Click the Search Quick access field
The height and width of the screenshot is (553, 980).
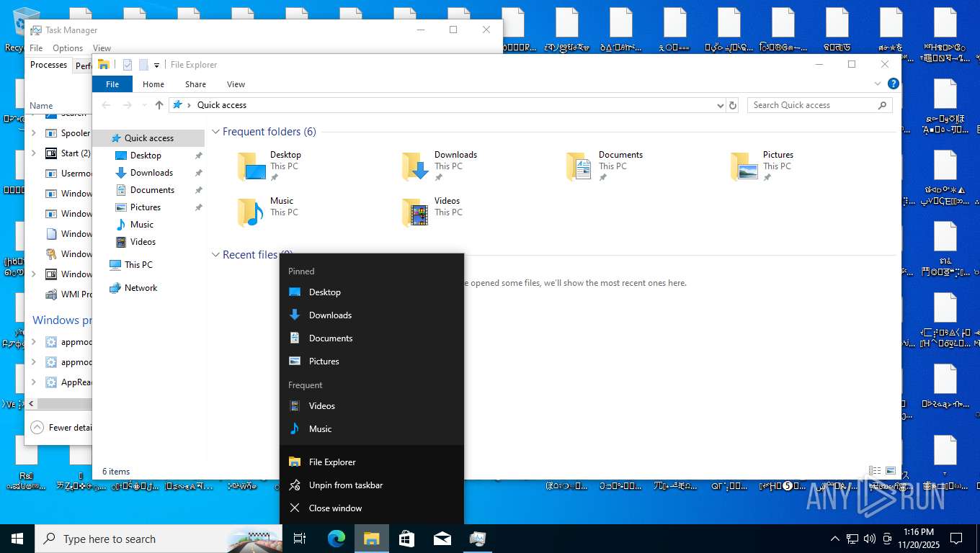819,105
